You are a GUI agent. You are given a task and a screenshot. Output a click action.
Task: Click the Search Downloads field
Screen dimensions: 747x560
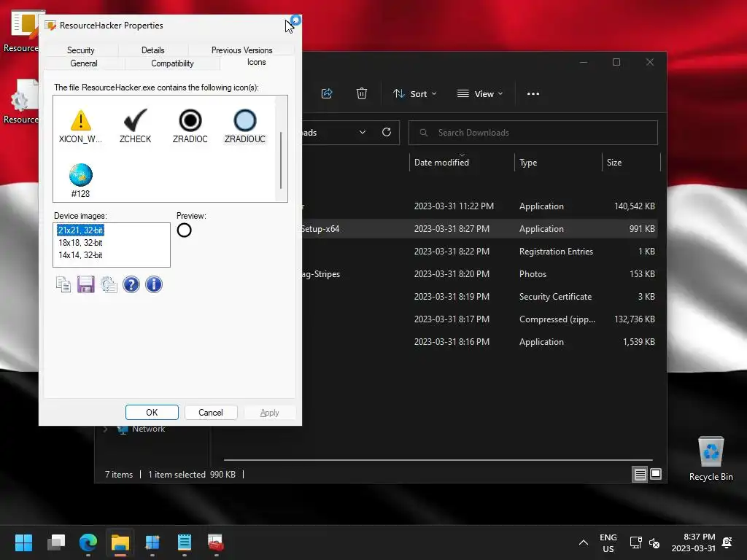(x=533, y=133)
